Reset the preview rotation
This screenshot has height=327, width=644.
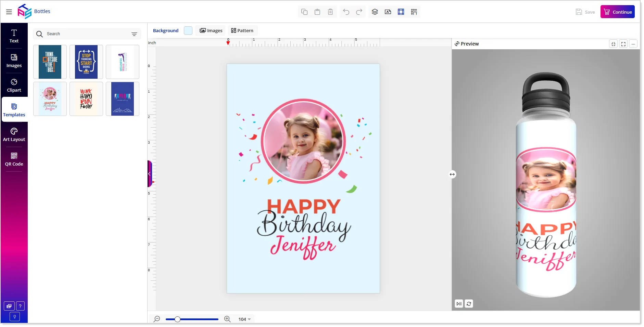click(469, 303)
